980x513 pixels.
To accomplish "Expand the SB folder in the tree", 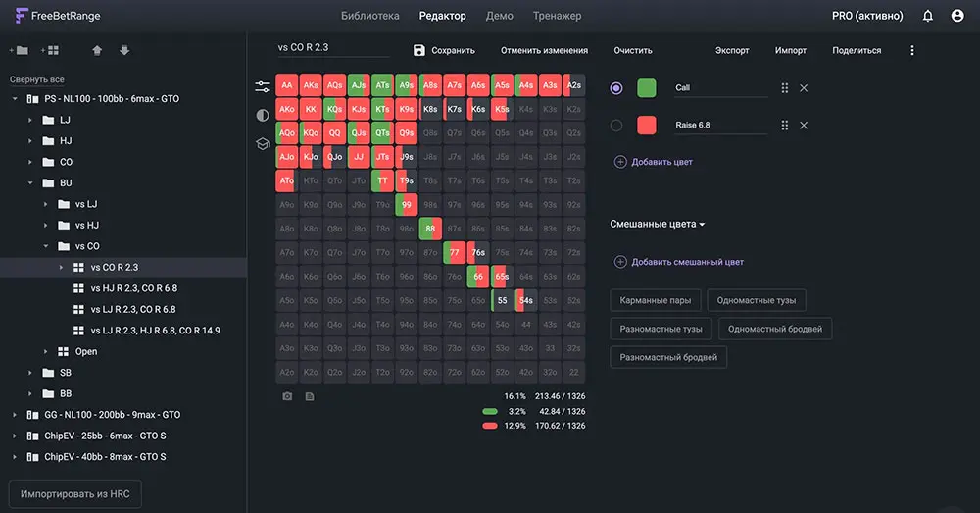I will (x=29, y=373).
